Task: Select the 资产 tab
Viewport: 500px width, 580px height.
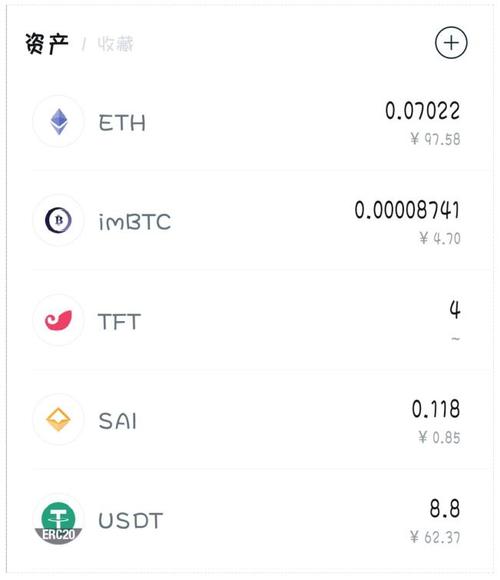Action: point(47,44)
